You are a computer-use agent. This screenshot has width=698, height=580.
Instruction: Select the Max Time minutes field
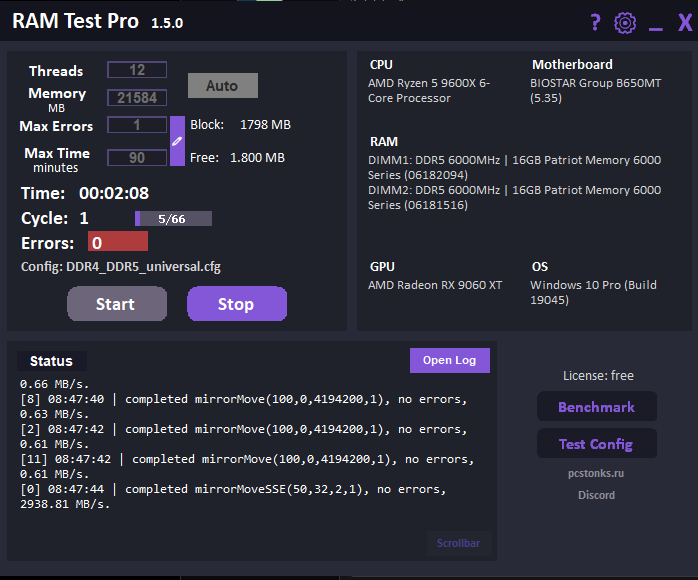tap(137, 158)
